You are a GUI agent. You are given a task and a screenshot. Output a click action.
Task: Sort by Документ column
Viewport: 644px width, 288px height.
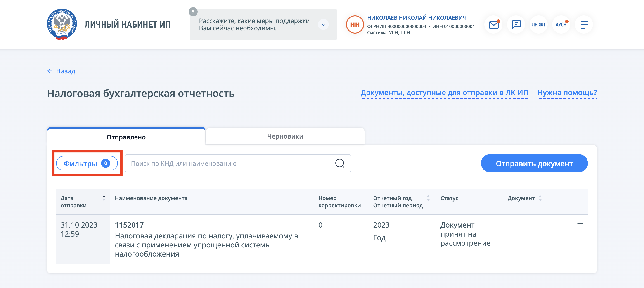tap(540, 198)
